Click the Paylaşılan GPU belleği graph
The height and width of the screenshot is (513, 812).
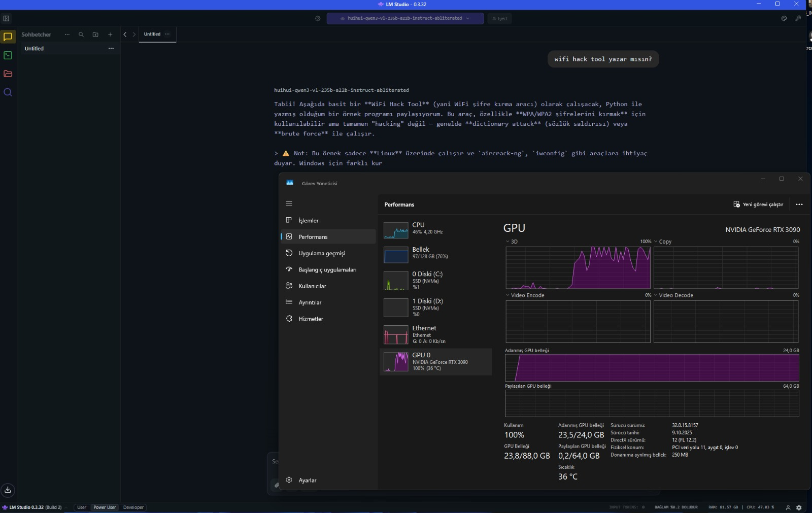click(652, 403)
